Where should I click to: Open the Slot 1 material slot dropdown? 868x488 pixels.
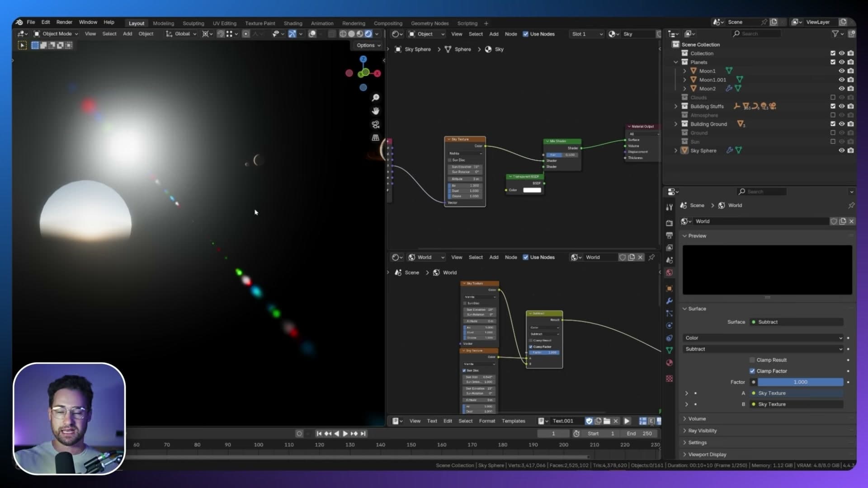(x=587, y=34)
